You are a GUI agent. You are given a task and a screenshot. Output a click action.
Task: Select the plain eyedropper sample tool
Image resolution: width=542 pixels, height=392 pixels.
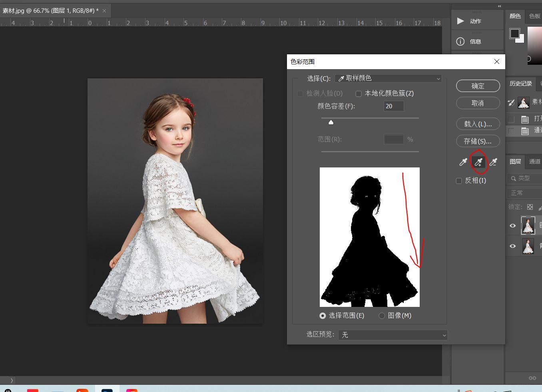pyautogui.click(x=463, y=162)
